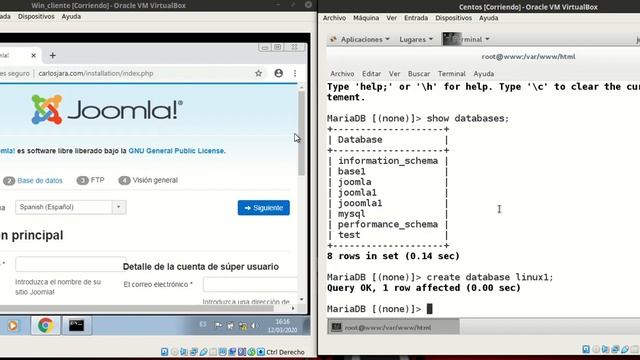Click Win_cliente green mouse integration icon

pyautogui.click(x=251, y=352)
